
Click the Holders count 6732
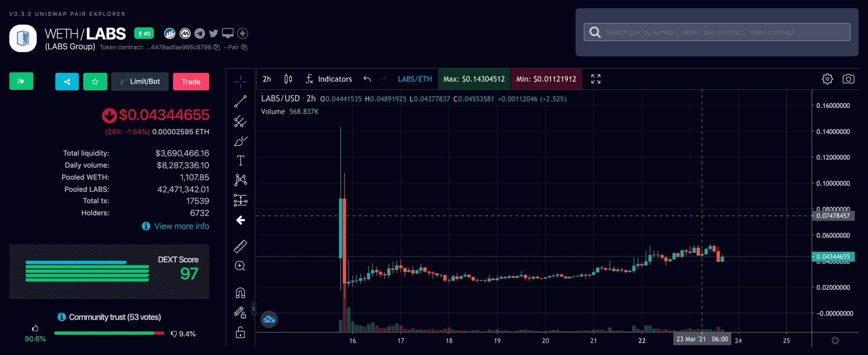pyautogui.click(x=199, y=213)
